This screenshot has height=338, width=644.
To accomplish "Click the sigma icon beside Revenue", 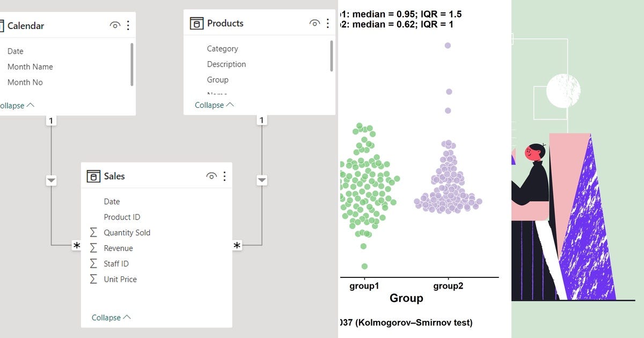I will point(94,248).
